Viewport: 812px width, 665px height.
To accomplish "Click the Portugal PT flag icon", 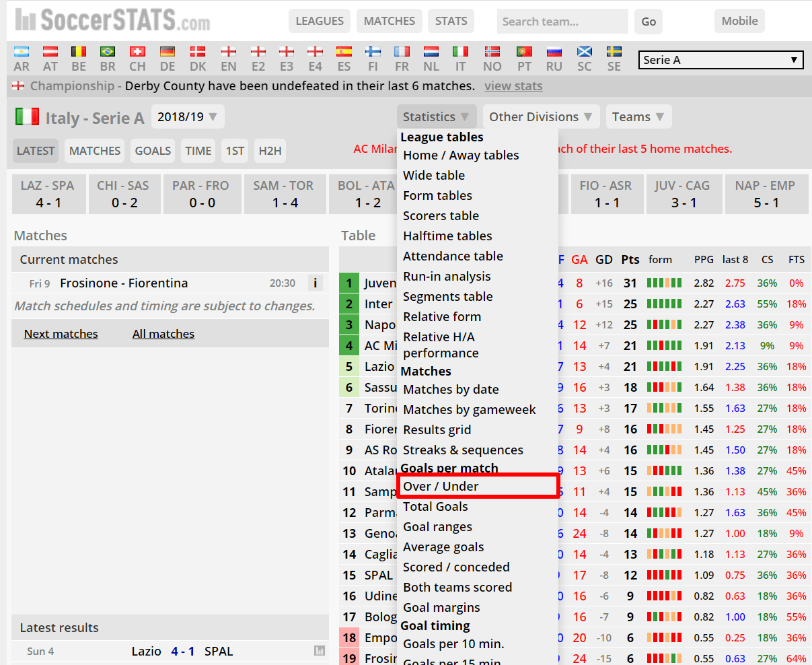I will pos(524,51).
